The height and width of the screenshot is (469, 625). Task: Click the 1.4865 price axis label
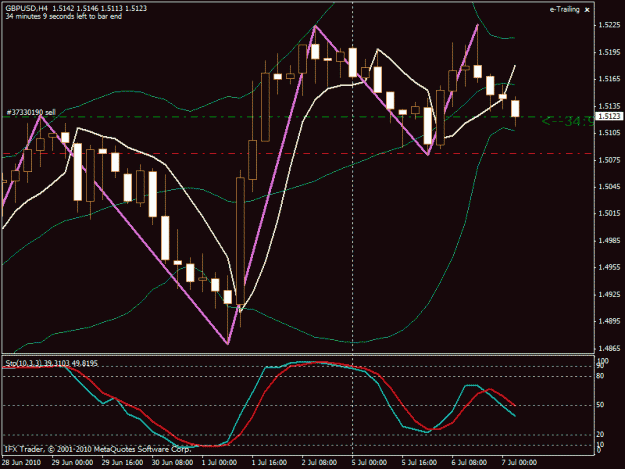[609, 348]
